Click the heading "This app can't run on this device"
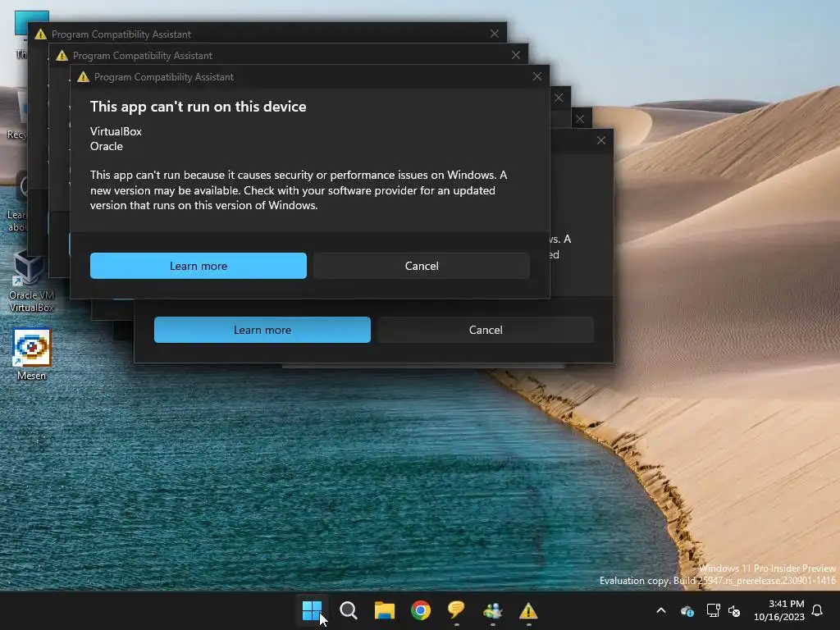Viewport: 840px width, 630px height. [x=199, y=107]
